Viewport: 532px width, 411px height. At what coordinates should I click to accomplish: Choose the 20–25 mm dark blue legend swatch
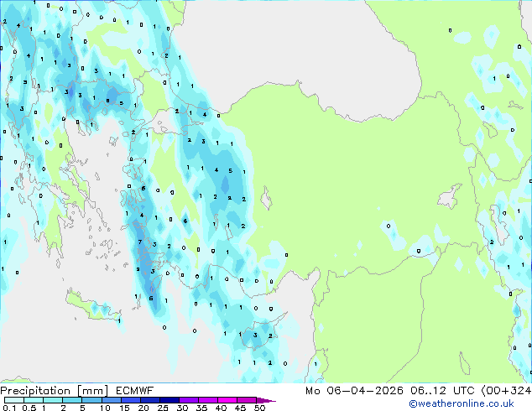point(150,400)
